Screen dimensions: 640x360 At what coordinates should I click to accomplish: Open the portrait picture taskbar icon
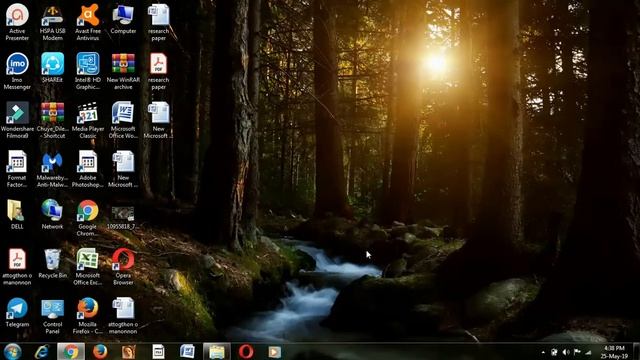[x=129, y=351]
